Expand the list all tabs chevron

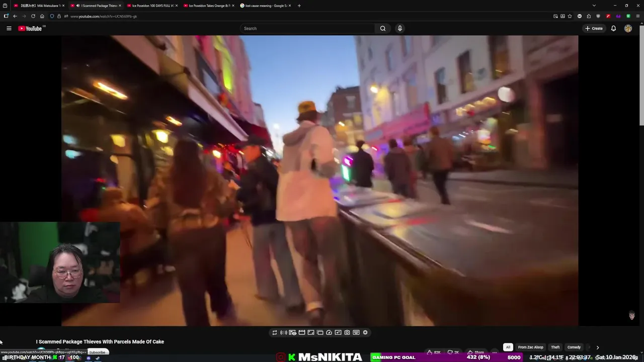(594, 6)
